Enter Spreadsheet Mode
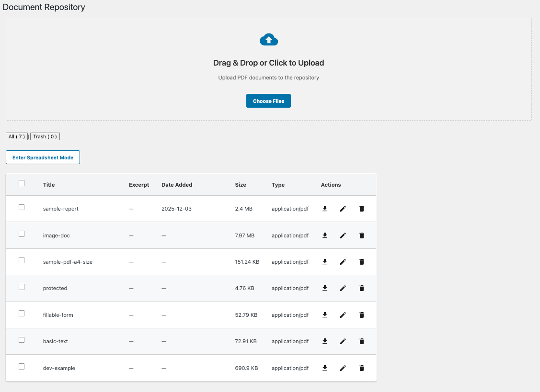540x392 pixels. [x=43, y=157]
